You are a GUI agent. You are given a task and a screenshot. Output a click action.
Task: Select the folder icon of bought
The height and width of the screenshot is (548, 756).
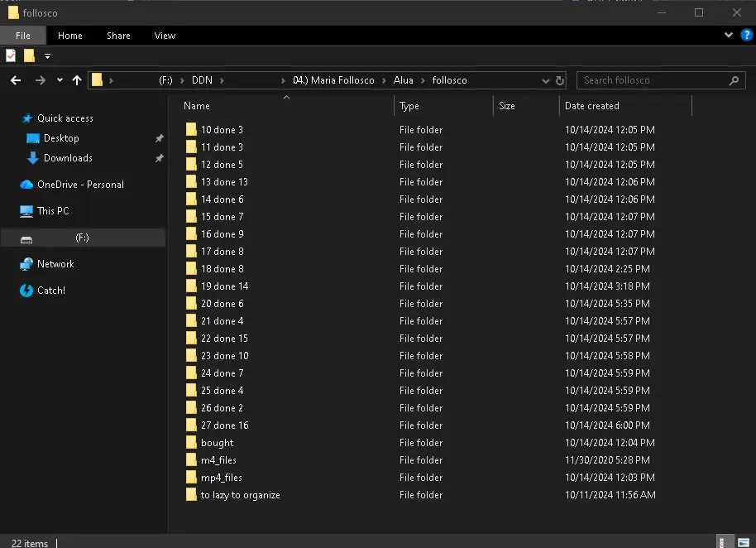pyautogui.click(x=191, y=442)
